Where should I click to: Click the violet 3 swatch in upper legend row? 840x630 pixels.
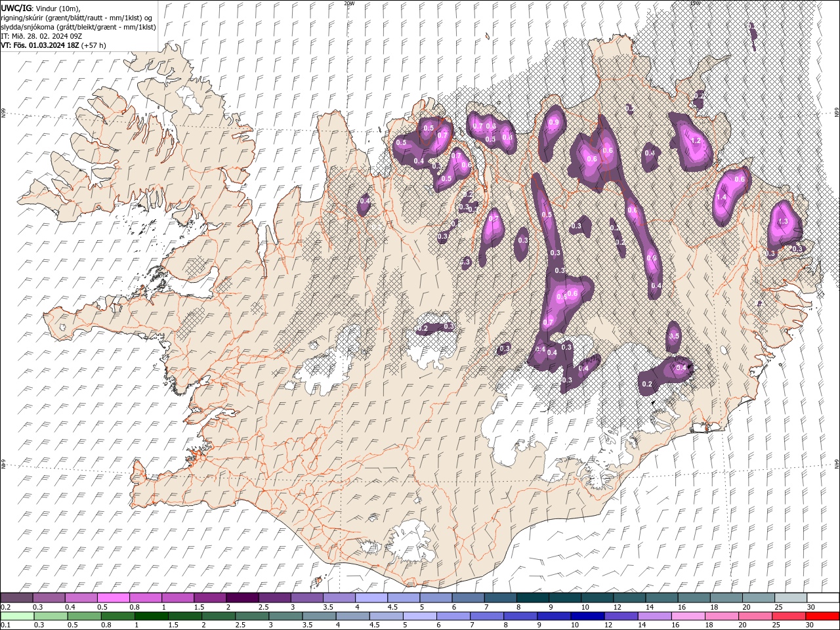(307, 598)
